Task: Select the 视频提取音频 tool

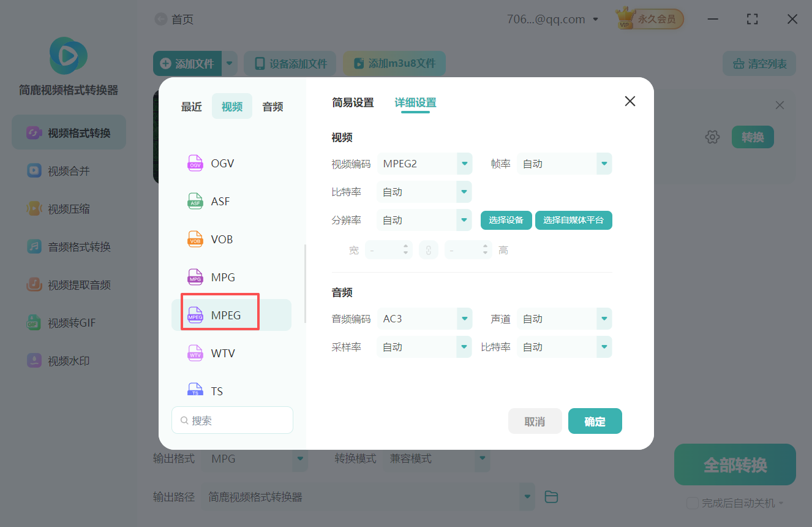Action: point(67,284)
